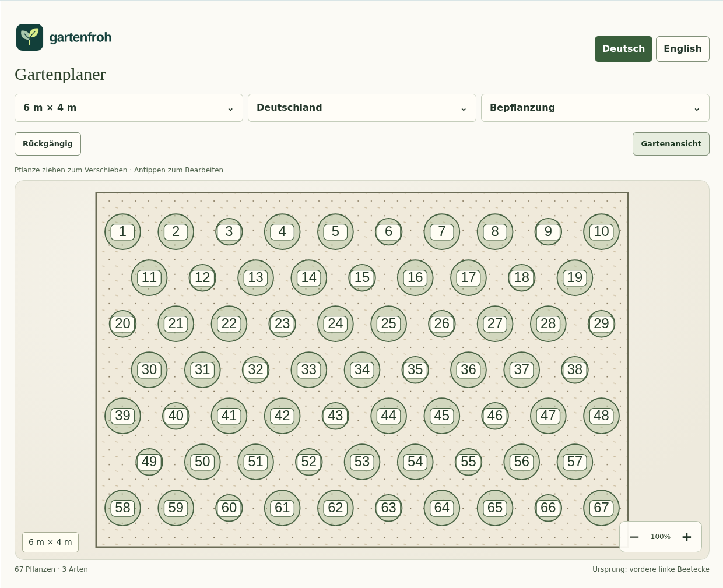723x588 pixels.
Task: Open the Gartenansicht view
Action: click(671, 144)
